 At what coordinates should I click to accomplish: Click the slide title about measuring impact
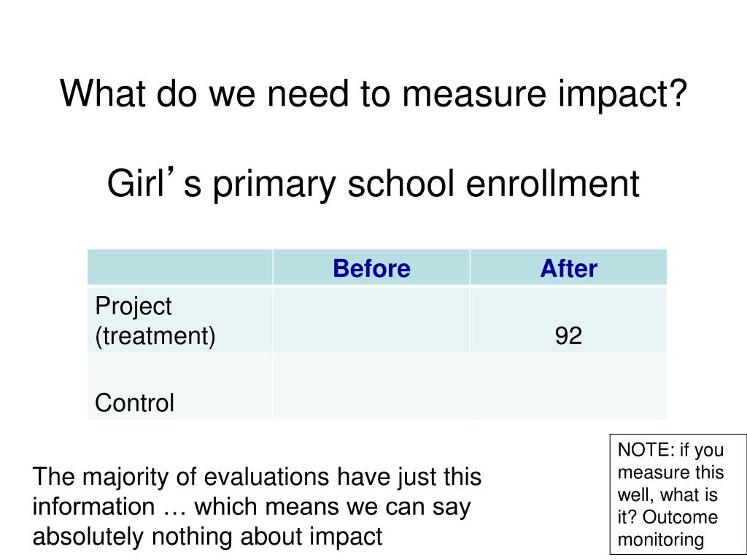pyautogui.click(x=373, y=93)
